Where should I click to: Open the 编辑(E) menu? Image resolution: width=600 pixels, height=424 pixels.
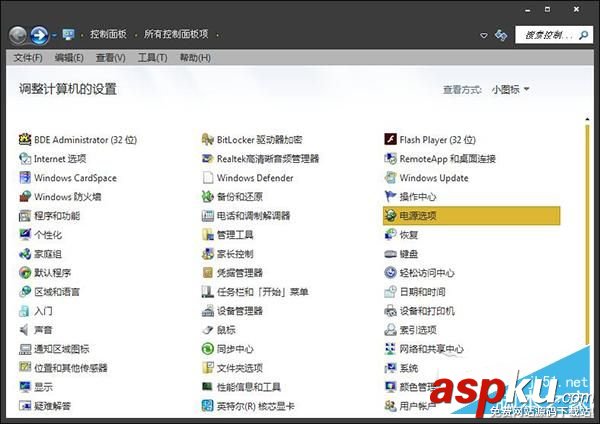(x=69, y=58)
